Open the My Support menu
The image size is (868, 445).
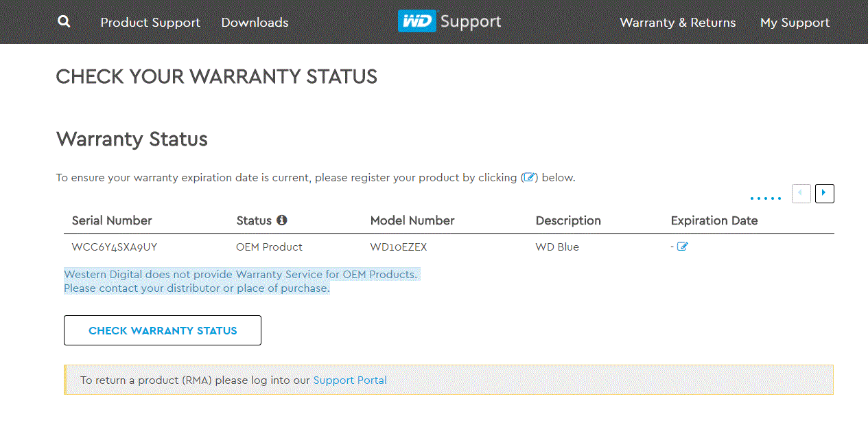(795, 23)
